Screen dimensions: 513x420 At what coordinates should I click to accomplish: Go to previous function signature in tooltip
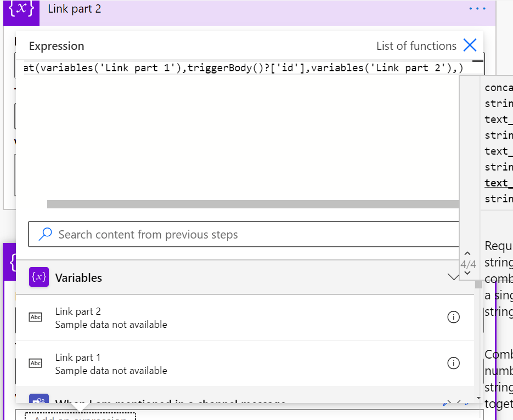(x=467, y=254)
